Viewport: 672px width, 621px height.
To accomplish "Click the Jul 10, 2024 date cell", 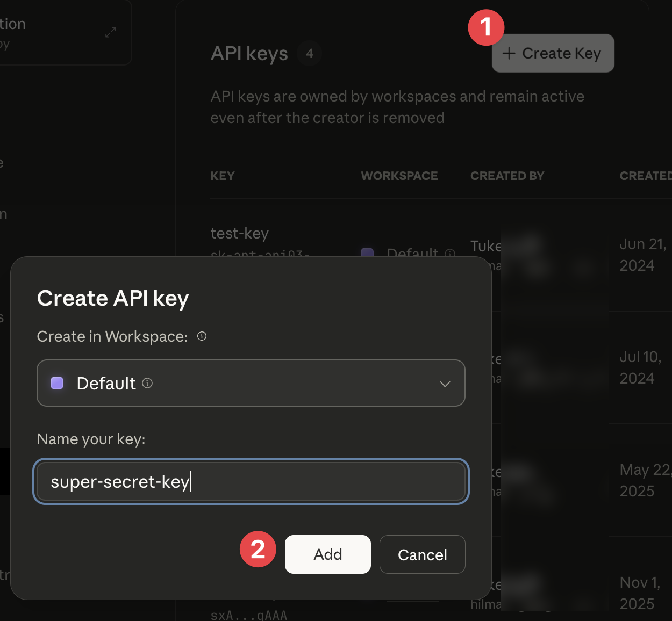I will 640,367.
